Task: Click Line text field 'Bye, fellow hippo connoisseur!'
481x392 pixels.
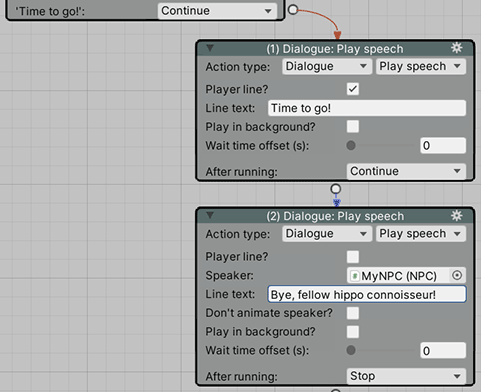Action: pyautogui.click(x=367, y=294)
